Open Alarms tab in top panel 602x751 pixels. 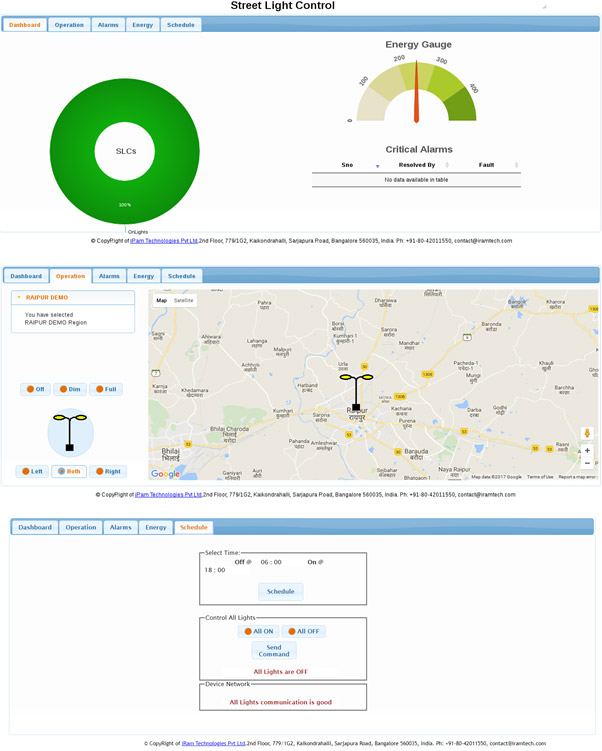click(x=108, y=25)
